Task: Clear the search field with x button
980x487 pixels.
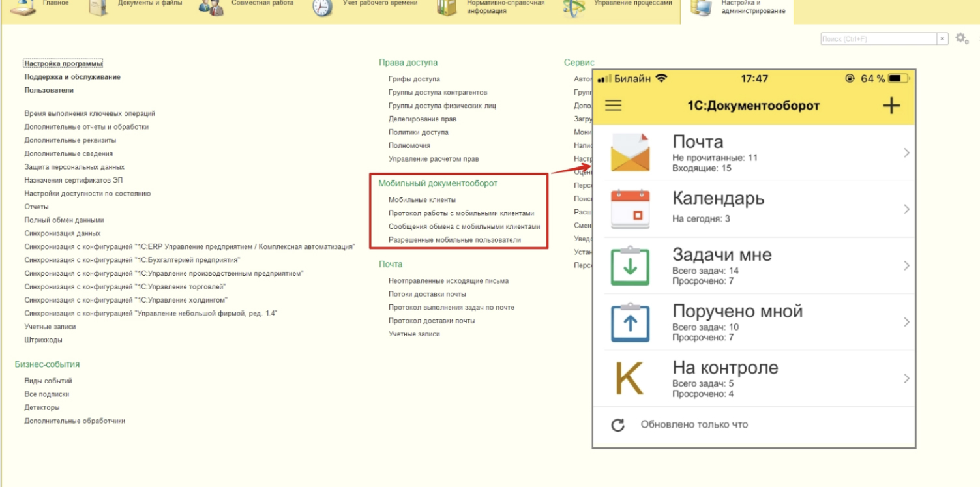Action: (942, 39)
